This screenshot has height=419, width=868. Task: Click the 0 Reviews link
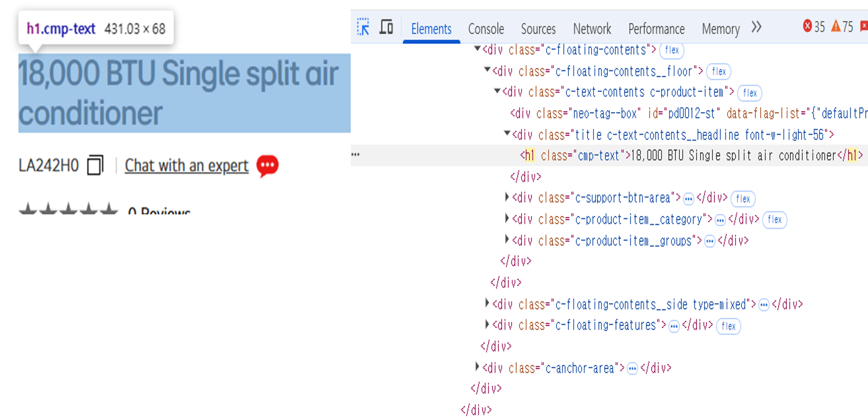(159, 211)
